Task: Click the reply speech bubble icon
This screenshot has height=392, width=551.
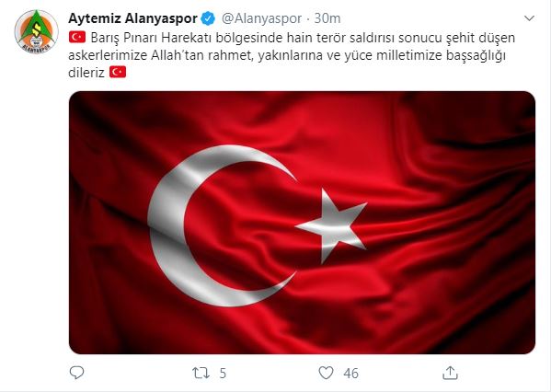Action: 76,373
